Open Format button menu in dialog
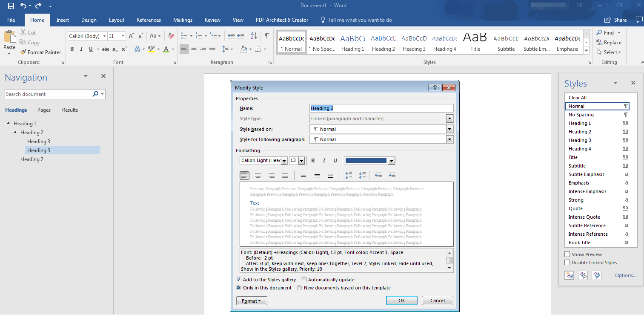The height and width of the screenshot is (315, 644). [251, 301]
